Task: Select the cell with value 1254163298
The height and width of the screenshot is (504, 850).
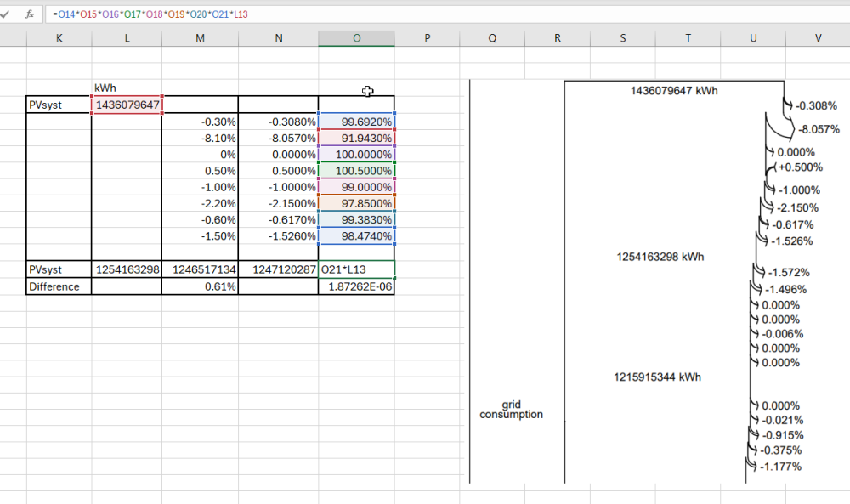Action: (x=127, y=269)
